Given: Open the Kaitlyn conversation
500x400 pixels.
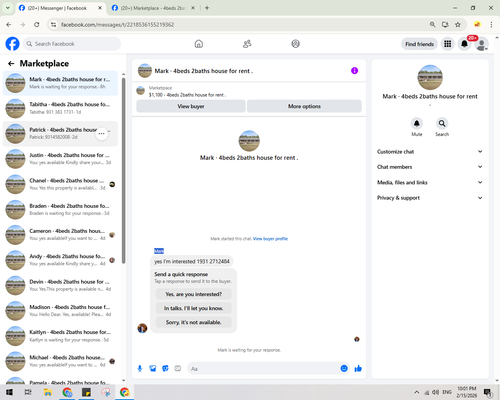Looking at the screenshot, I should 60,336.
